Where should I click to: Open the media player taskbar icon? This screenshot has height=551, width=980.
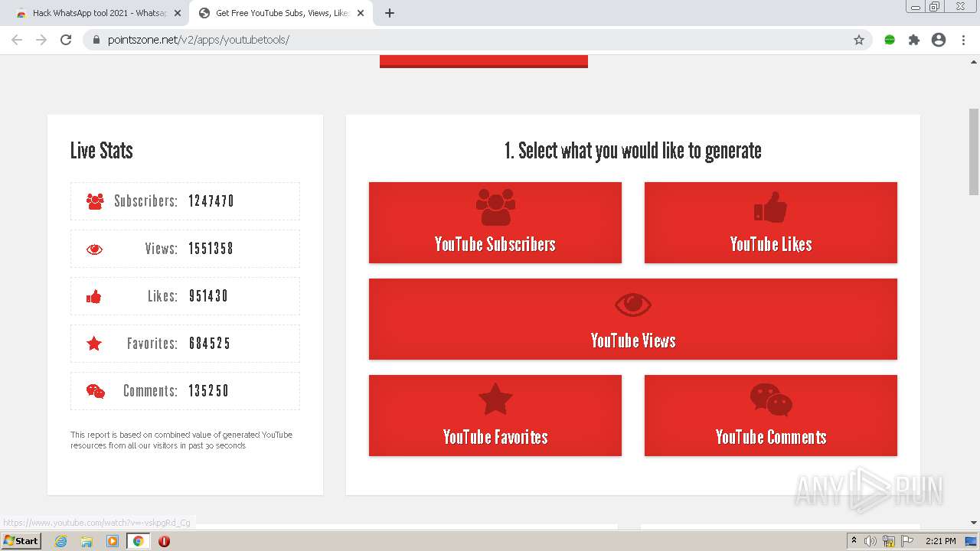(x=113, y=541)
